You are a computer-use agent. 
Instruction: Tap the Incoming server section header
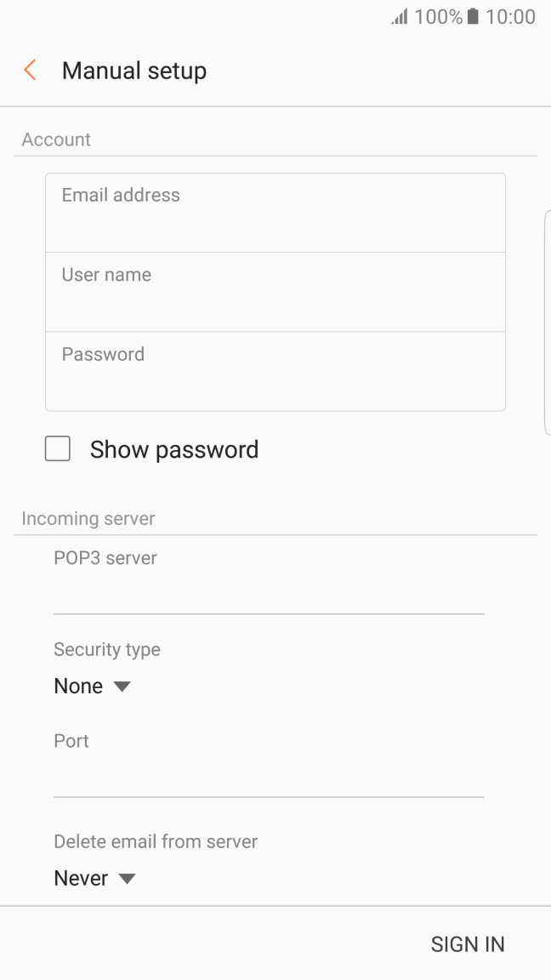[x=88, y=519]
